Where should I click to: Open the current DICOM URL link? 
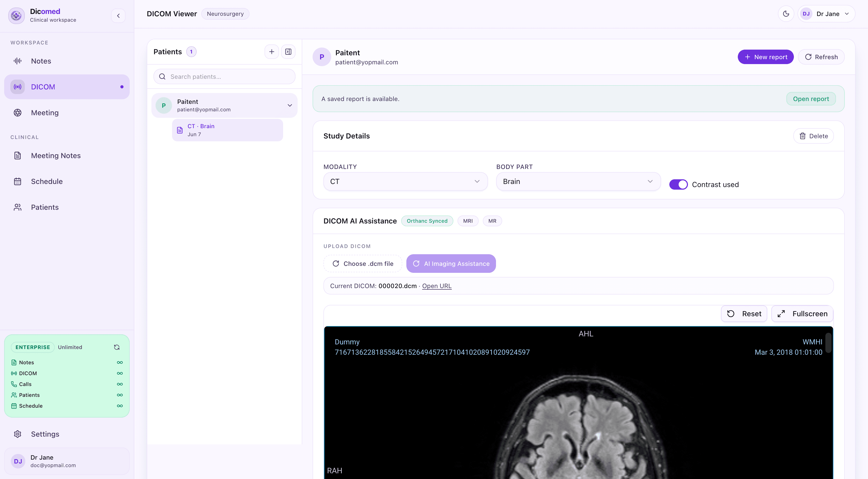click(437, 286)
